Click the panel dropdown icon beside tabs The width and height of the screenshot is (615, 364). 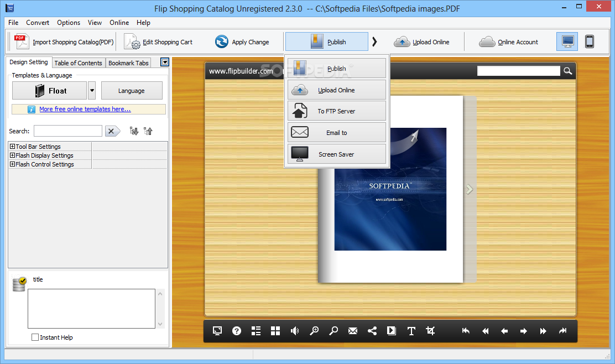pos(165,62)
